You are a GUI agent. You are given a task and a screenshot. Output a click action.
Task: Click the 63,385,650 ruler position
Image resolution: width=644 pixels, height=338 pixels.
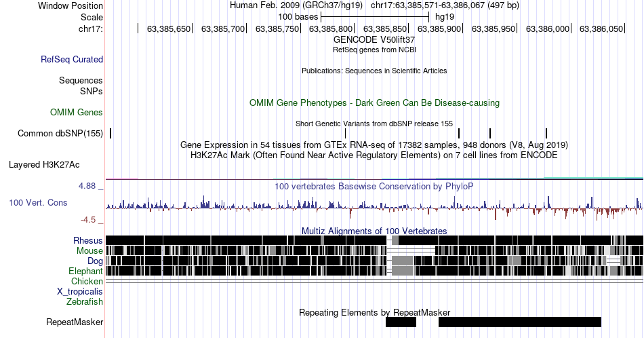point(169,29)
